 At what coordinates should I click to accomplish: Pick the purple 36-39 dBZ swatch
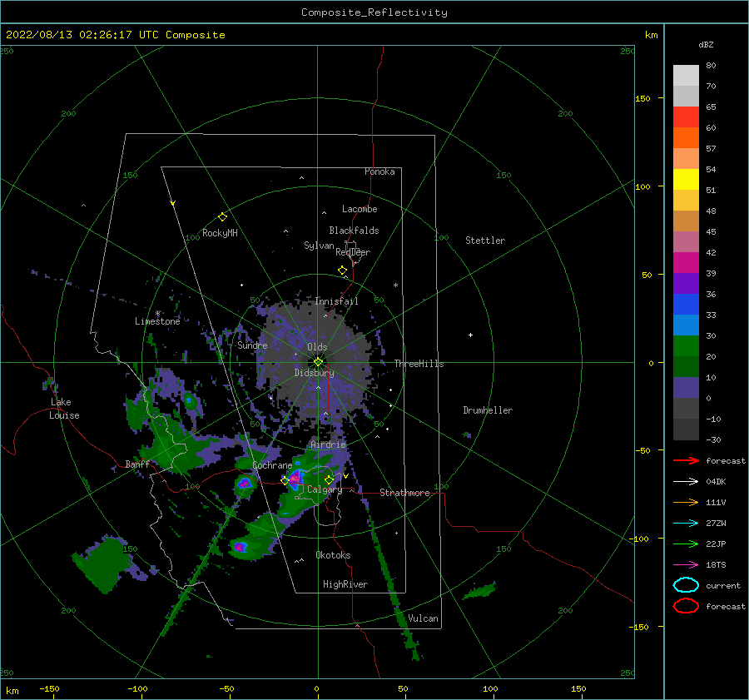686,284
